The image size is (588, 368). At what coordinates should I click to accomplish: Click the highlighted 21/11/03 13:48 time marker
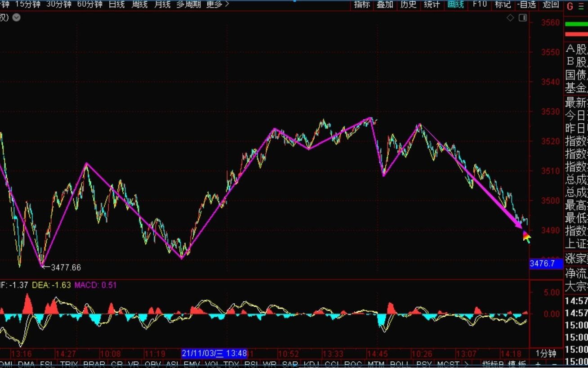tap(214, 353)
